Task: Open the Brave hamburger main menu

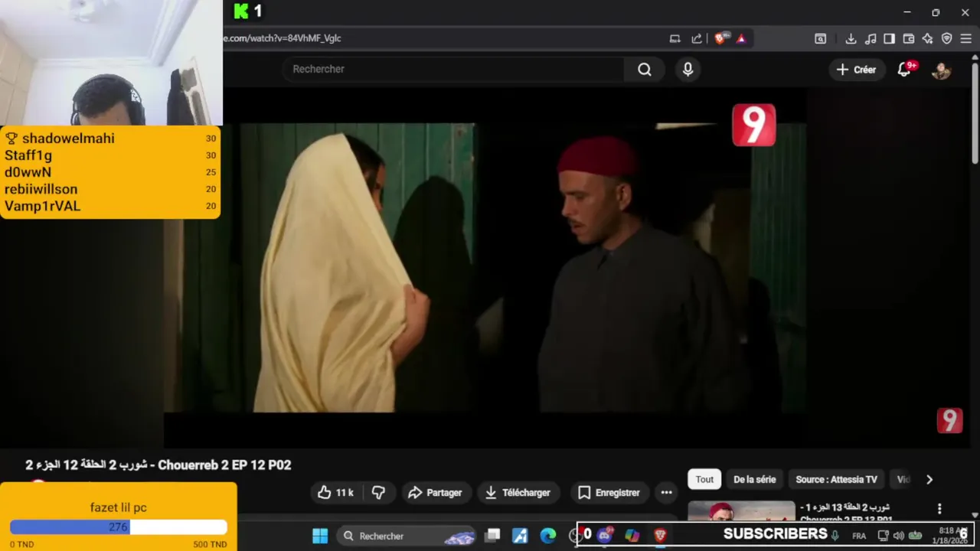Action: (x=965, y=38)
